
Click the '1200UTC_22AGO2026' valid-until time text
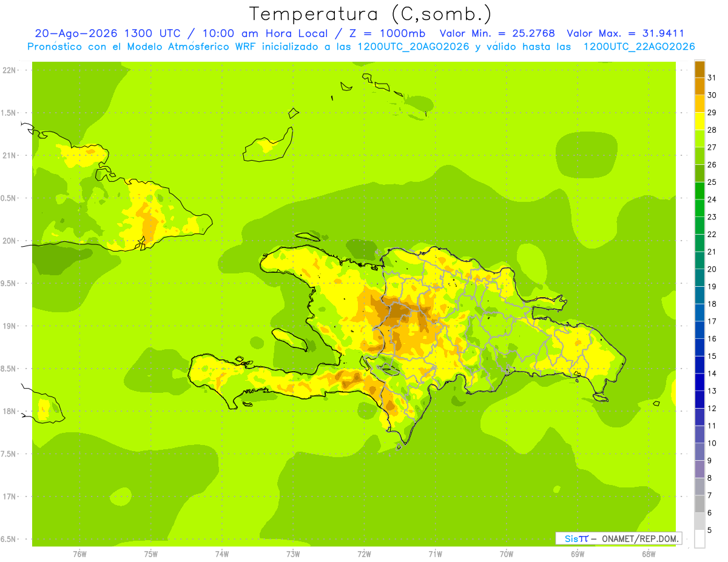coord(639,47)
